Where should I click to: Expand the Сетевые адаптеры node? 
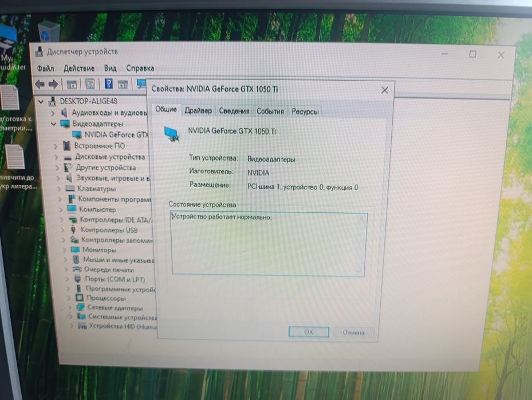tap(70, 307)
